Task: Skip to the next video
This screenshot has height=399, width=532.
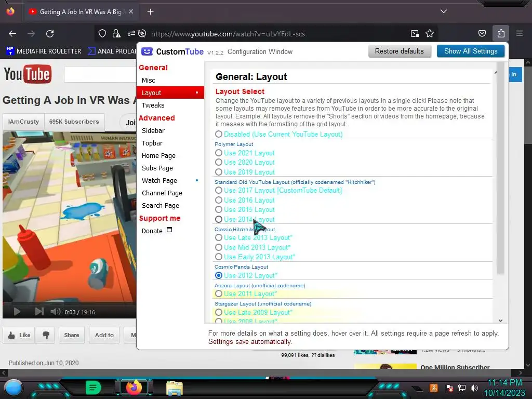Action: [x=39, y=312]
